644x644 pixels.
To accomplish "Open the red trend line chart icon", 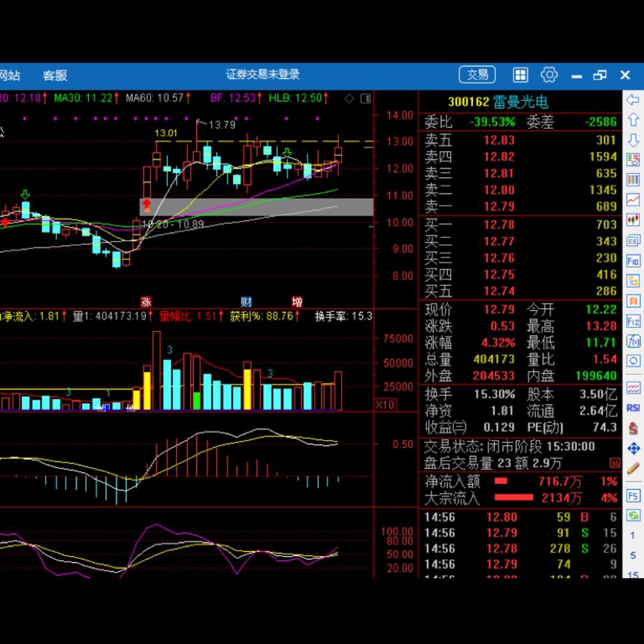I will (x=633, y=200).
